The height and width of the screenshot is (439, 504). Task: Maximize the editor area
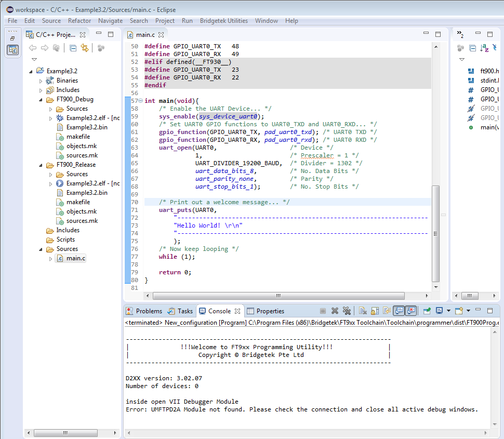(x=438, y=34)
